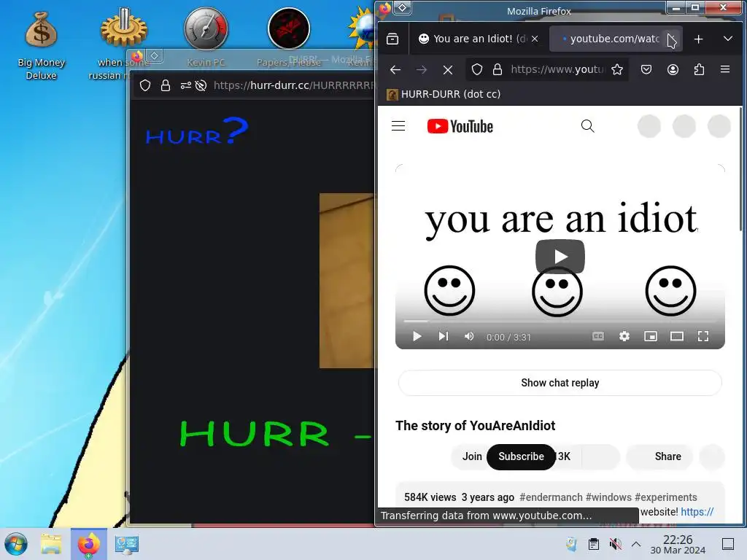The image size is (747, 560).
Task: Go forward one page in Firefox
Action: click(x=422, y=70)
